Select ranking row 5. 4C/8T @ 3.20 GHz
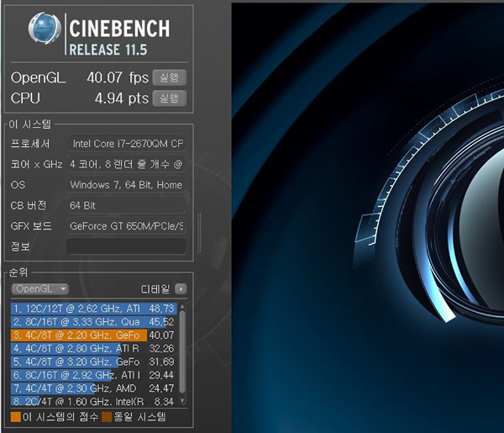This screenshot has width=504, height=433. pyautogui.click(x=94, y=362)
